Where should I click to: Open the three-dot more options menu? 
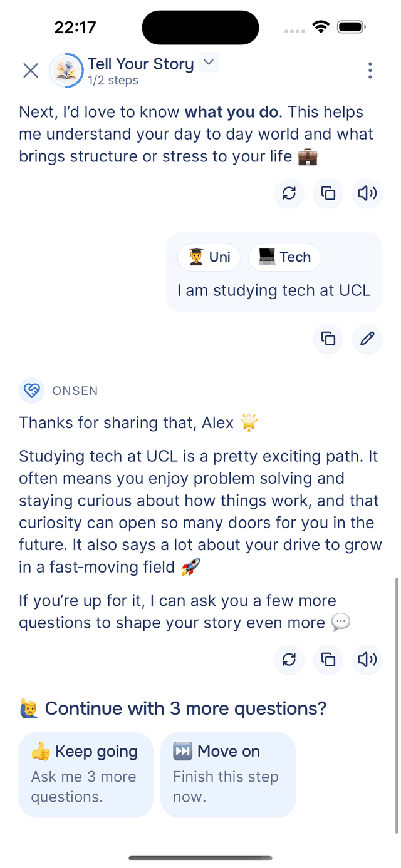[x=370, y=70]
